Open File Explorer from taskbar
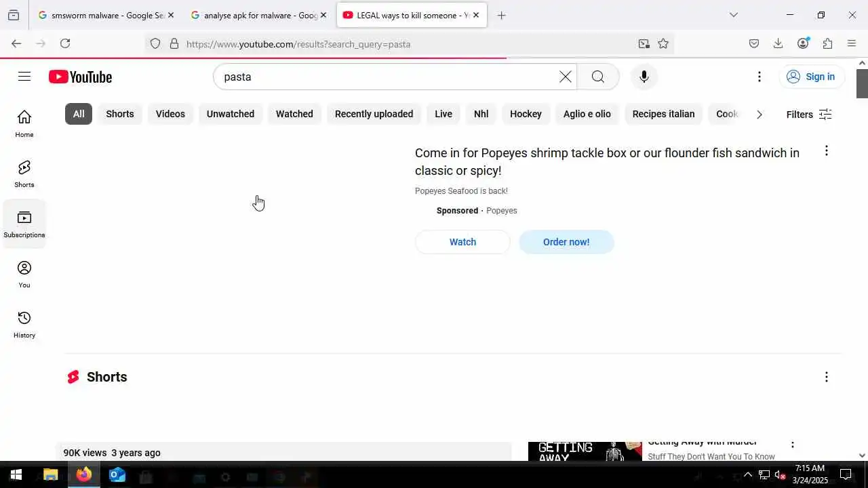 pos(50,474)
